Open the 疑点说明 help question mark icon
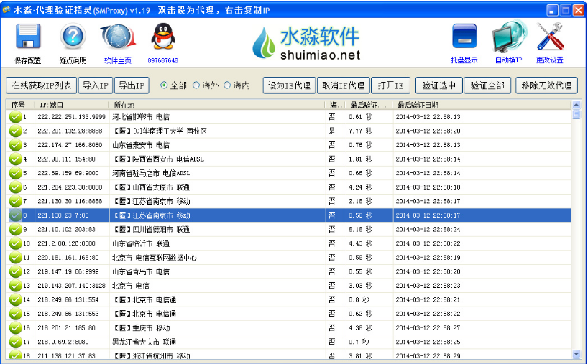Screen dimensions: 588x364 (x=73, y=37)
